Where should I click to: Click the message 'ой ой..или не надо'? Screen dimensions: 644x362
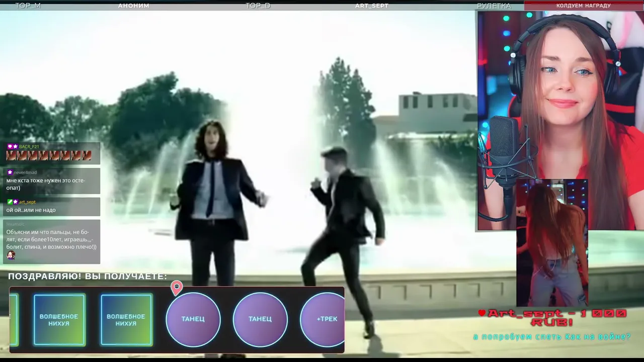coord(31,210)
